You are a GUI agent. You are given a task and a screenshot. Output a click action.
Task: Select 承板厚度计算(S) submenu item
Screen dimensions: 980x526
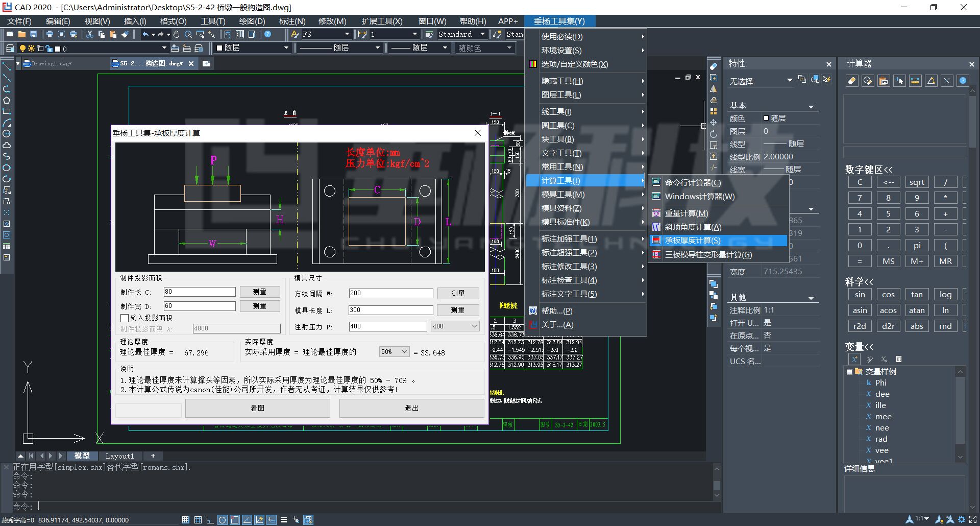pyautogui.click(x=719, y=241)
